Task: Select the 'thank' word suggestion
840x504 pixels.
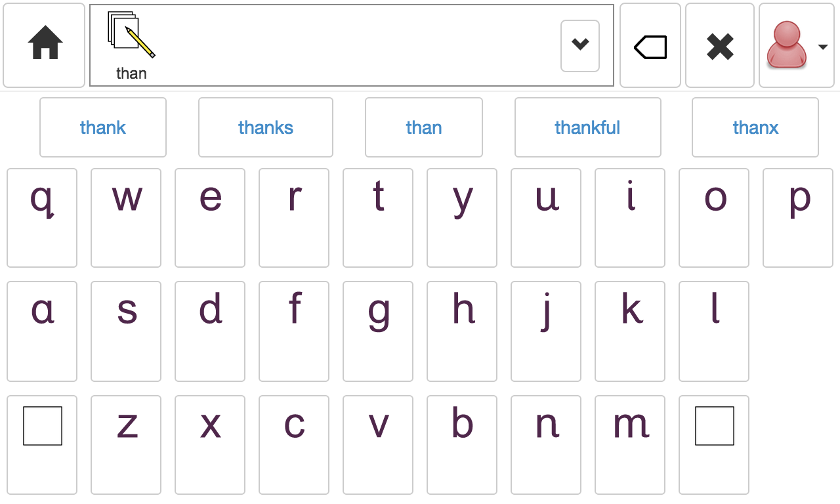Action: pyautogui.click(x=103, y=127)
